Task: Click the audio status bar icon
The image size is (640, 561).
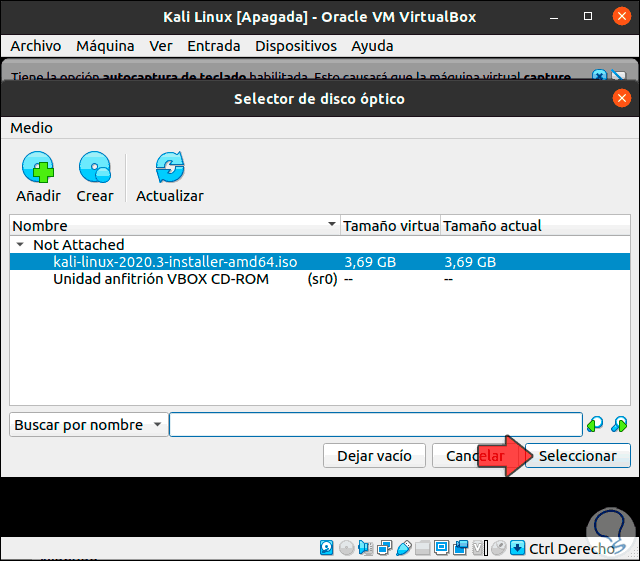Action: [365, 548]
